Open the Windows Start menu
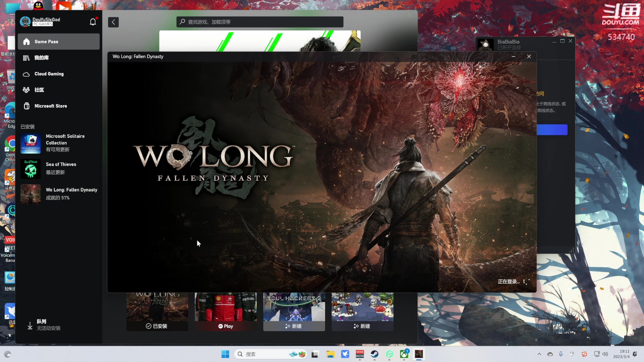 [225, 354]
